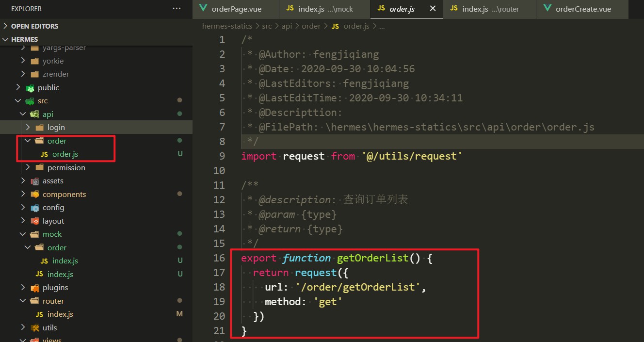
Task: Click the @FilePath comment line
Action: [420, 127]
